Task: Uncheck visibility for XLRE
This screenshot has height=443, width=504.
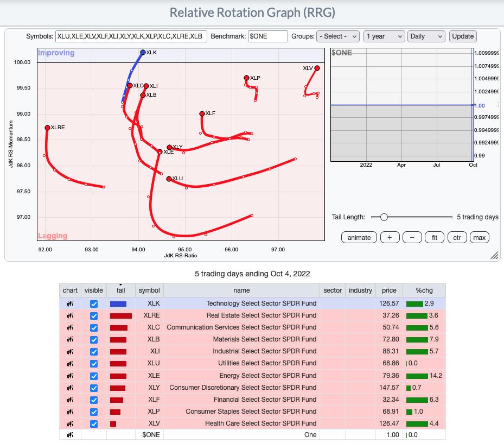Action: pos(93,315)
